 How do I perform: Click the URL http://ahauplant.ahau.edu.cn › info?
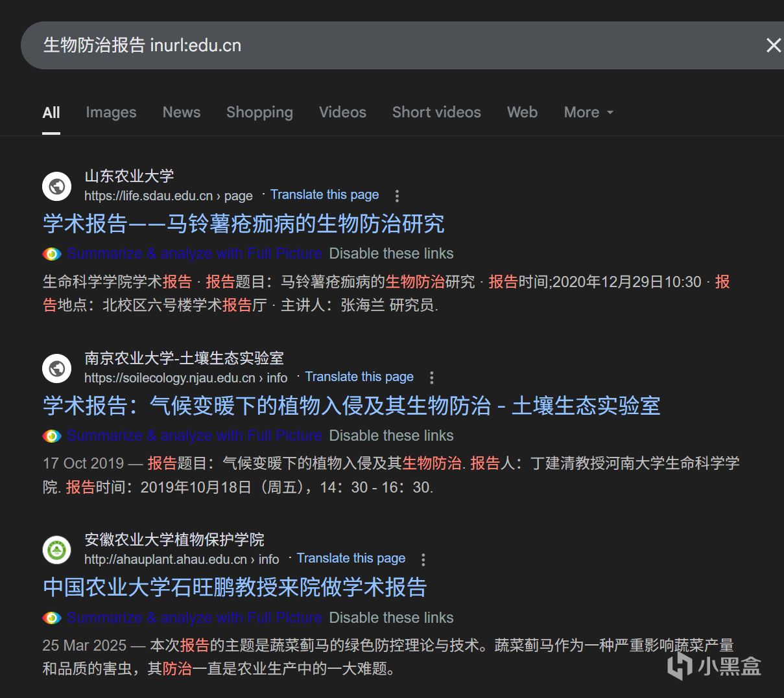click(x=182, y=559)
